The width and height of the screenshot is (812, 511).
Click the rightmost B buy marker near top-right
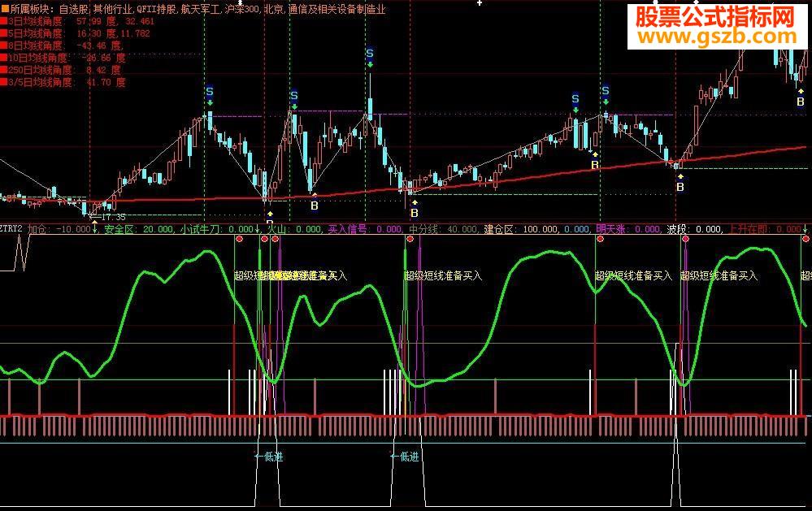click(801, 102)
